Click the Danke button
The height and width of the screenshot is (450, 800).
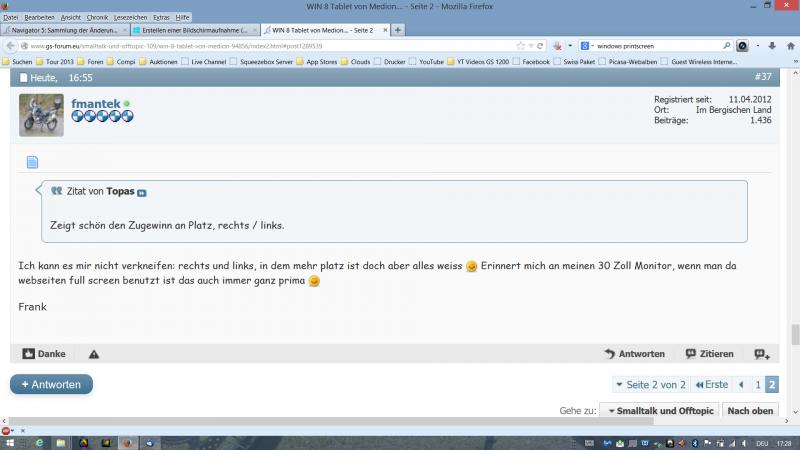(x=44, y=354)
